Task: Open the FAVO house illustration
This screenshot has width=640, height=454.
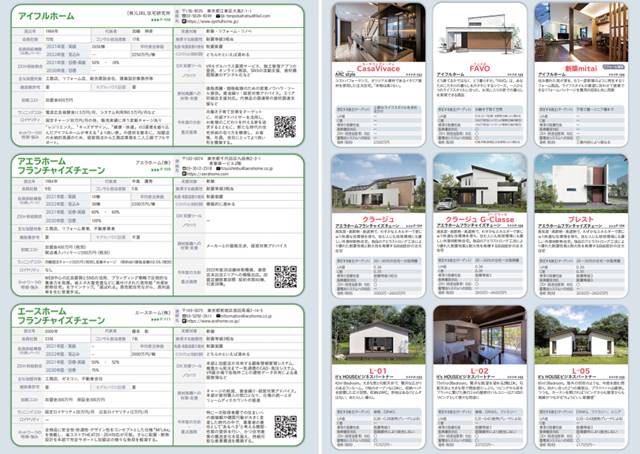Action: [480, 32]
